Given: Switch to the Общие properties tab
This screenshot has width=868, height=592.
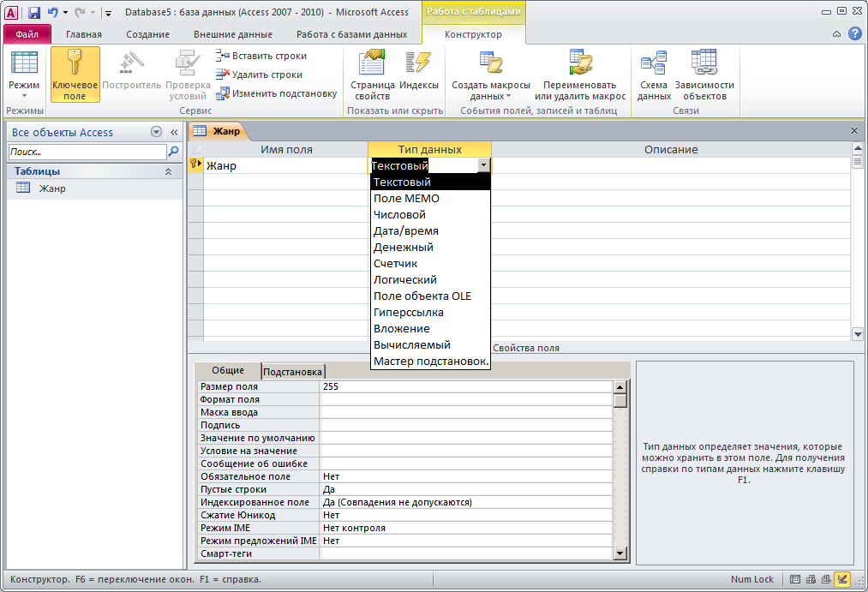Looking at the screenshot, I should point(228,371).
